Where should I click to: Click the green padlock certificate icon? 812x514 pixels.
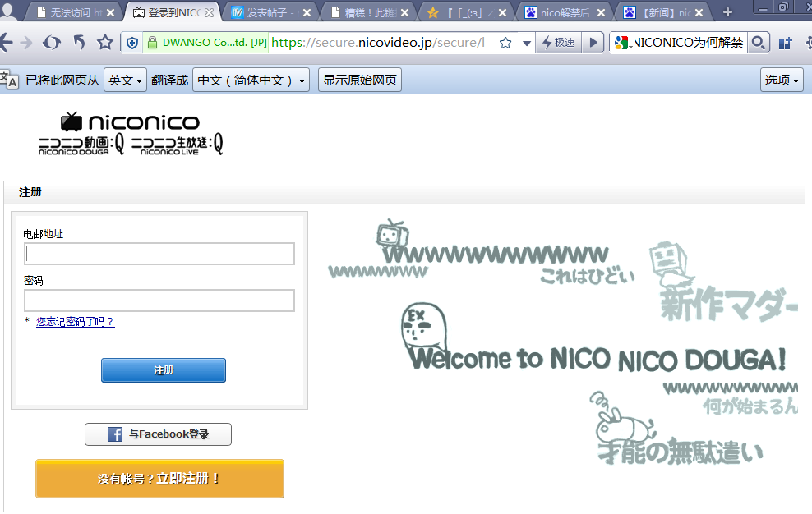click(x=152, y=43)
